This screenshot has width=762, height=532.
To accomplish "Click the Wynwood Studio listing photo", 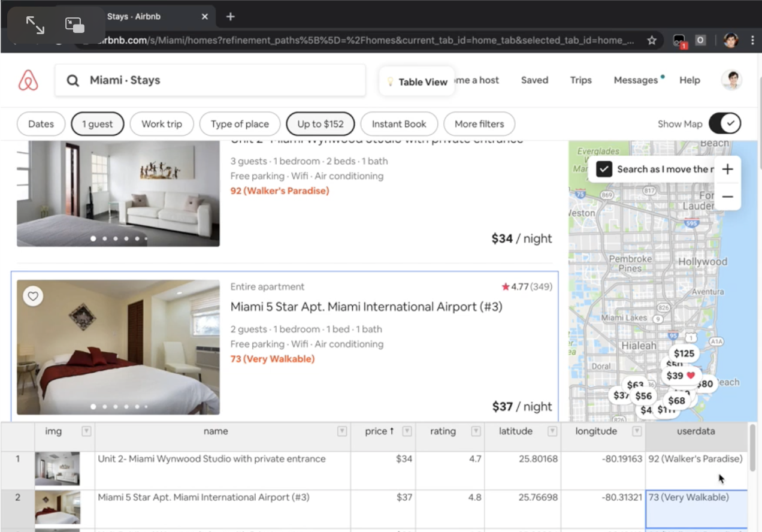I will [118, 194].
